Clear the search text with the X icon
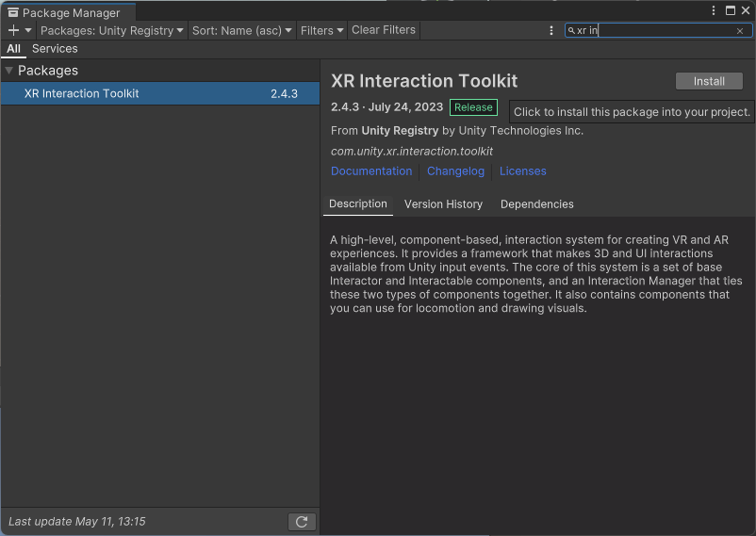The width and height of the screenshot is (756, 536). click(x=740, y=31)
